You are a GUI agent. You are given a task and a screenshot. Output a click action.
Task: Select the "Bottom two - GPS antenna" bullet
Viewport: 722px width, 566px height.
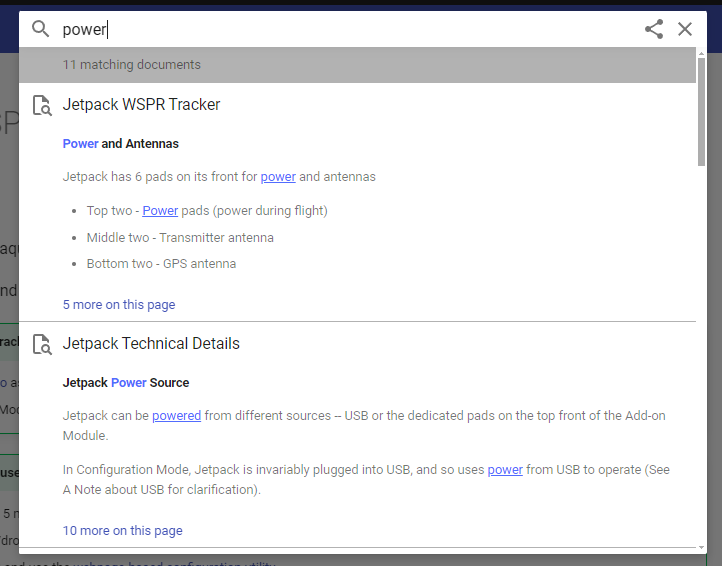click(x=162, y=264)
